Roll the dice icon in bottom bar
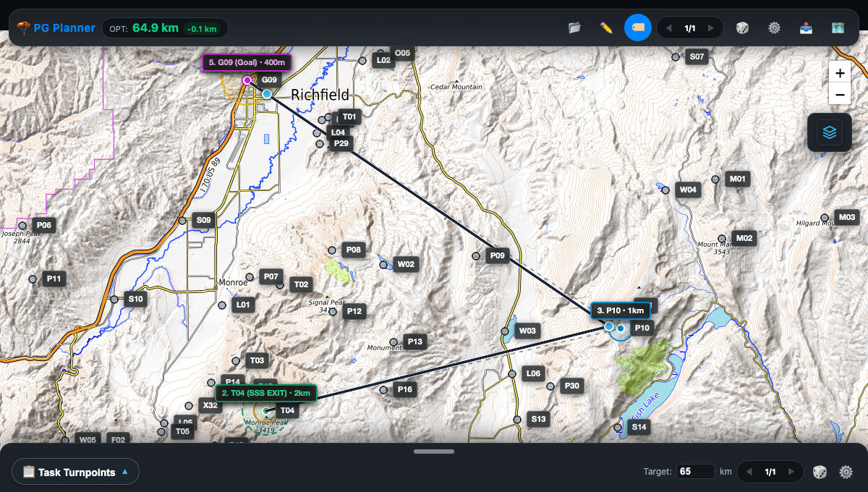 point(820,472)
